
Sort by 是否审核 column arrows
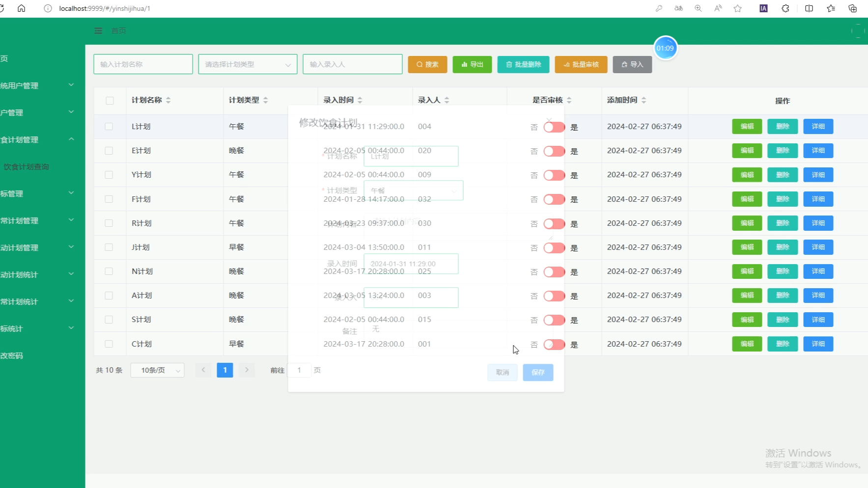(569, 100)
